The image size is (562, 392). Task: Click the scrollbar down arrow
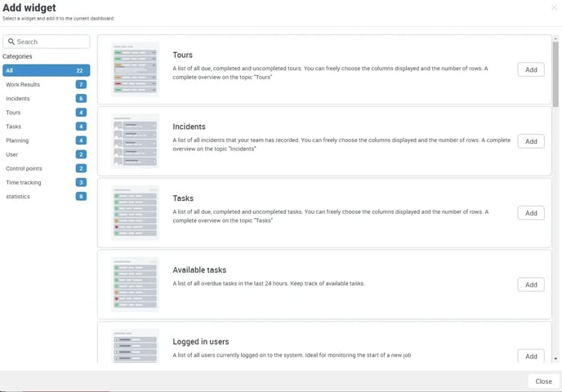[x=555, y=359]
